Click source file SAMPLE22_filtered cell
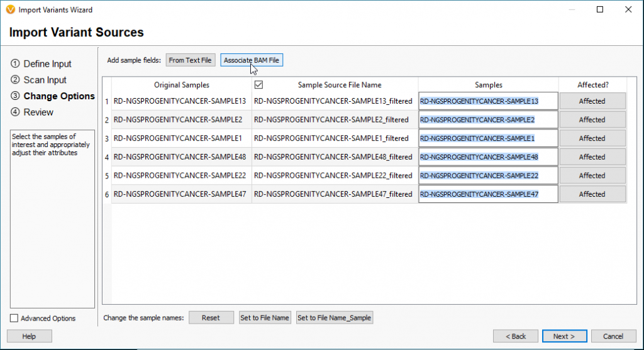Viewport: 644px width, 350px height. click(x=335, y=175)
